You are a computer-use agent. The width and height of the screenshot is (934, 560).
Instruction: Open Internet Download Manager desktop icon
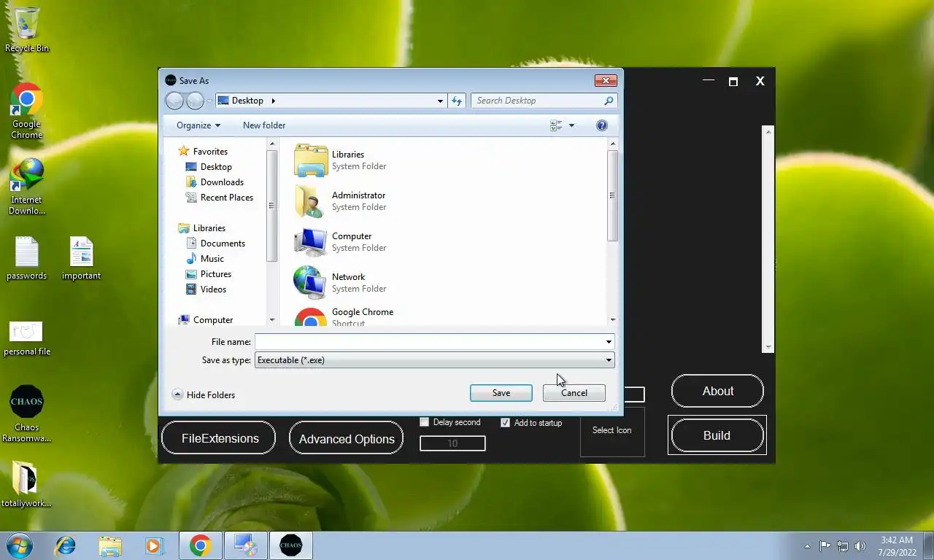pos(27,187)
